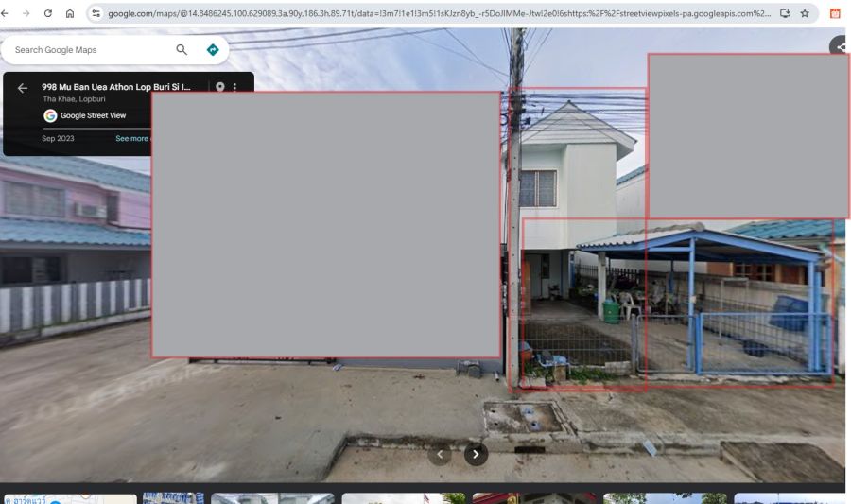This screenshot has width=851, height=504.
Task: Click the browser back arrow
Action: click(5, 13)
